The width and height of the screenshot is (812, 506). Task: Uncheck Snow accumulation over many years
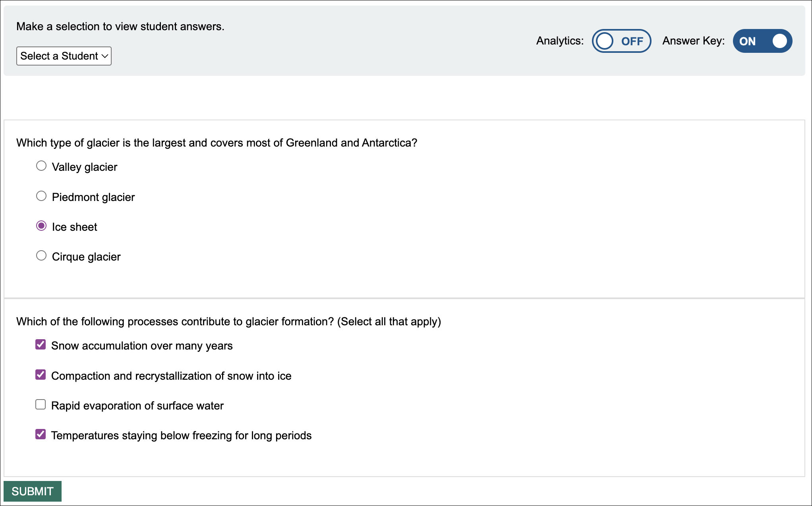(40, 344)
